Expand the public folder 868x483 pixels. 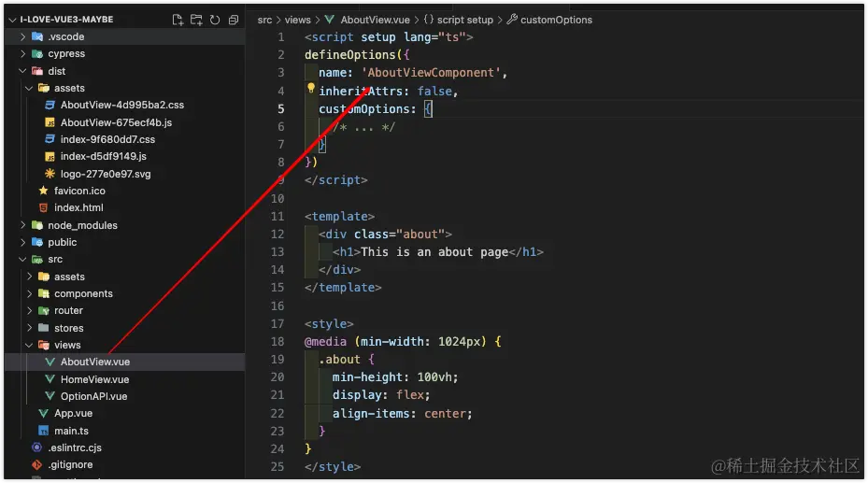coord(22,242)
